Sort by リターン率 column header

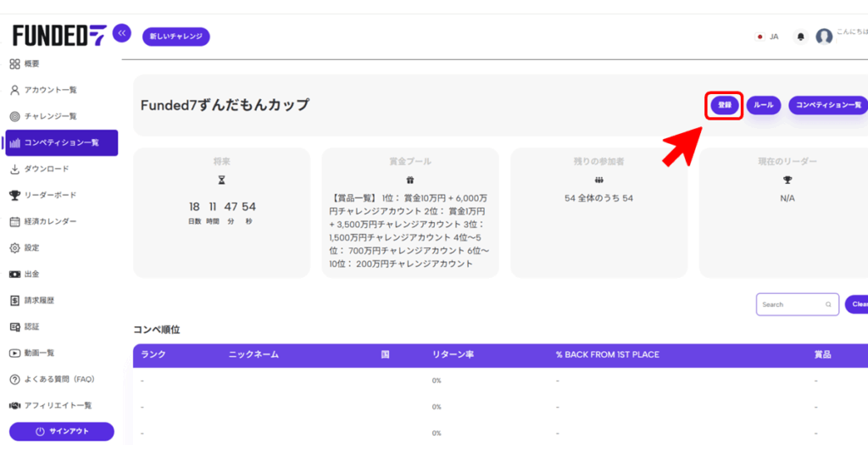pos(453,355)
